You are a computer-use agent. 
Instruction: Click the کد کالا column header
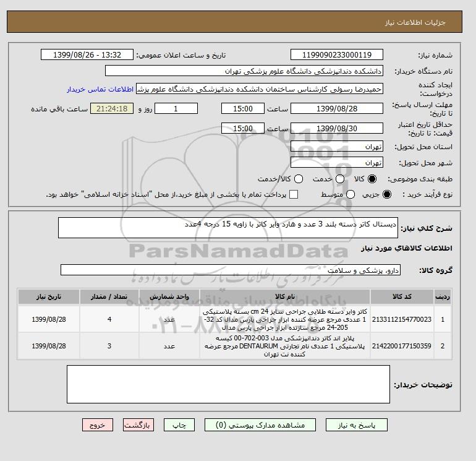(402, 296)
